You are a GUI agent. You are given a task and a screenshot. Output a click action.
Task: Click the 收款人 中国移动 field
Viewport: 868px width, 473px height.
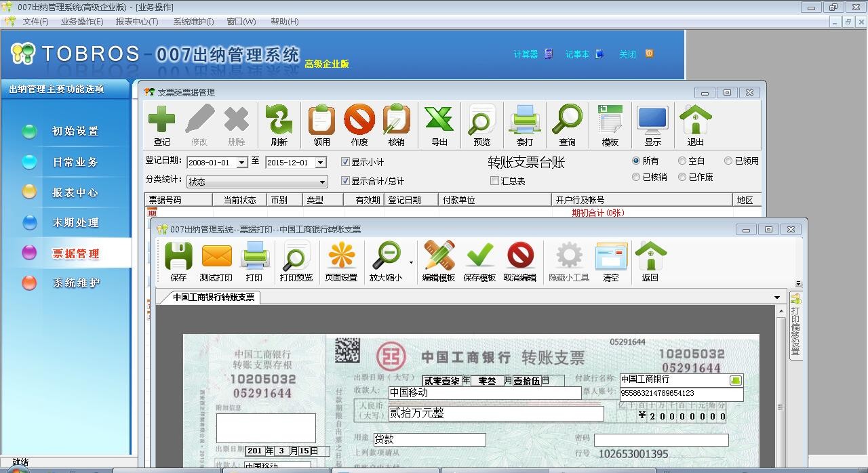pos(485,393)
